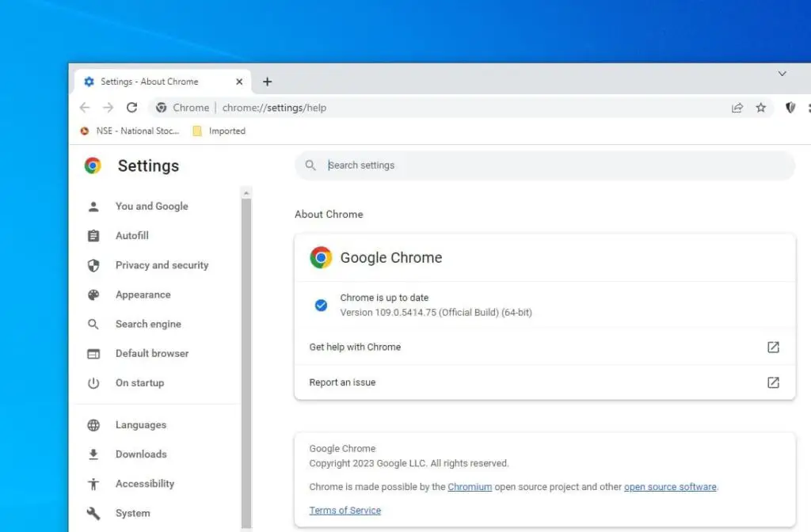Select Privacy and security in the sidebar
811x532 pixels.
pos(162,264)
